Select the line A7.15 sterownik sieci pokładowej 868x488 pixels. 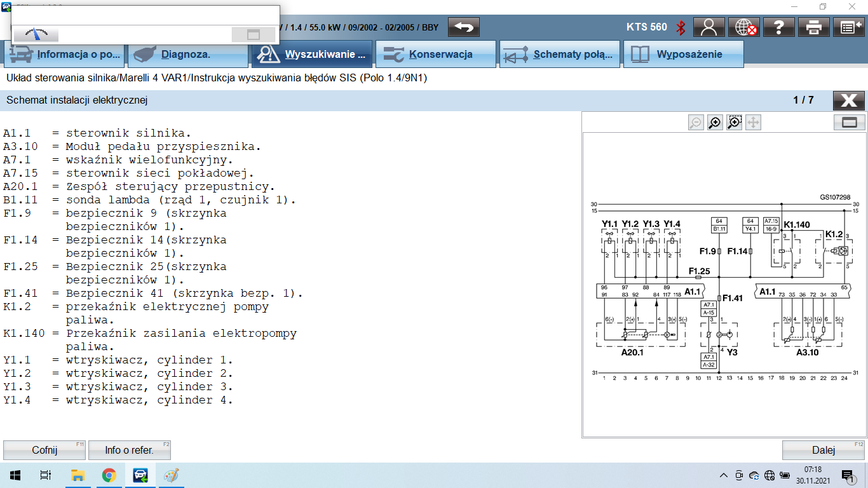click(129, 173)
